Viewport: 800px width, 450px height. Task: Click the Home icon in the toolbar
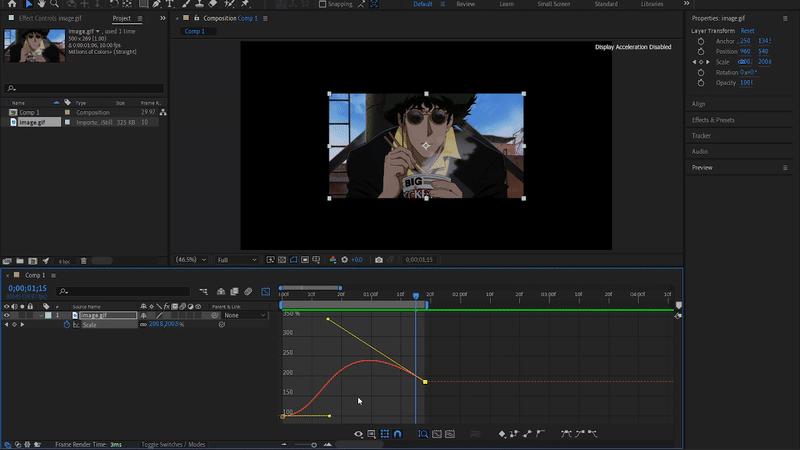12,4
